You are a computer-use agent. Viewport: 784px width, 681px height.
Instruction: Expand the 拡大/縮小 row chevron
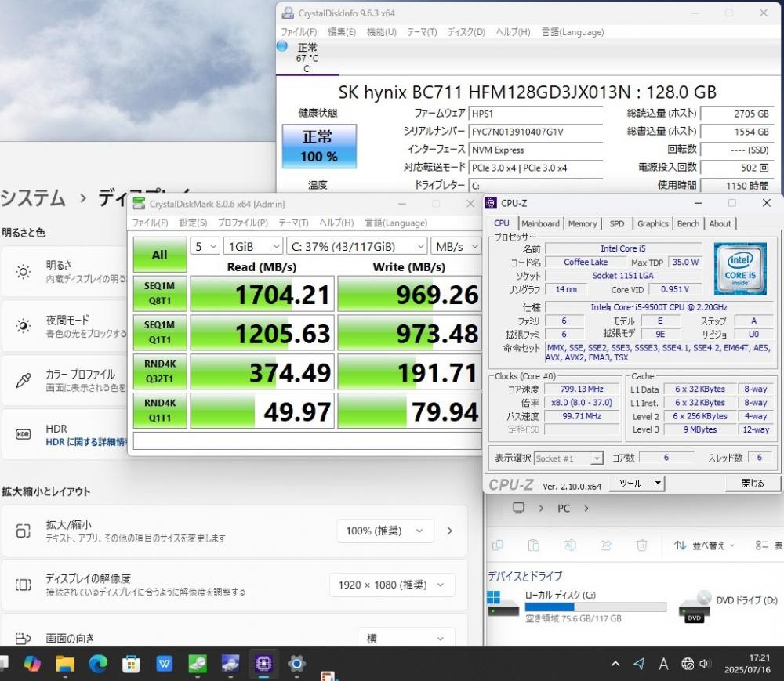[449, 531]
